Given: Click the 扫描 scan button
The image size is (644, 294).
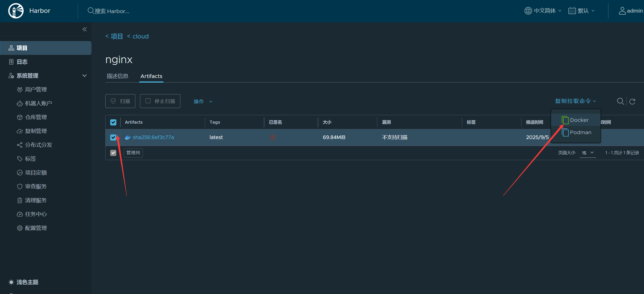Looking at the screenshot, I should [x=120, y=101].
